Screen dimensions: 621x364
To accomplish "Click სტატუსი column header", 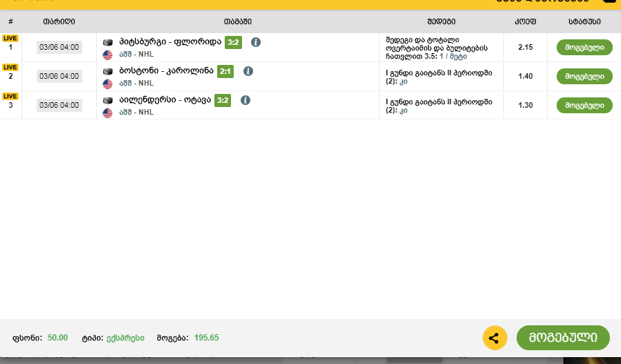I will tap(584, 22).
